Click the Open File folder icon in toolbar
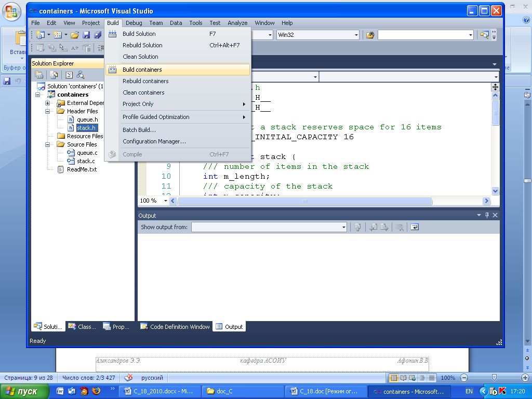 (75, 35)
